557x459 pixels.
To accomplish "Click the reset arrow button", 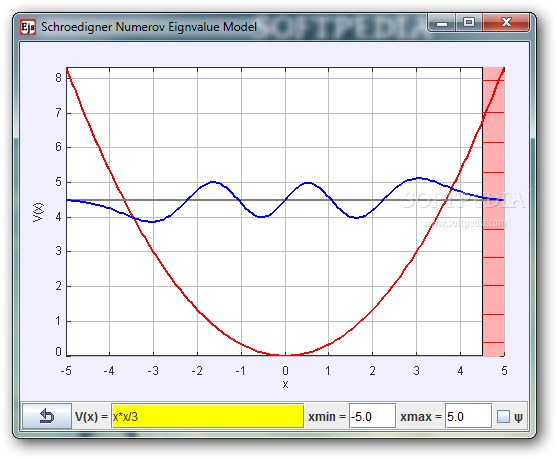I will 47,416.
